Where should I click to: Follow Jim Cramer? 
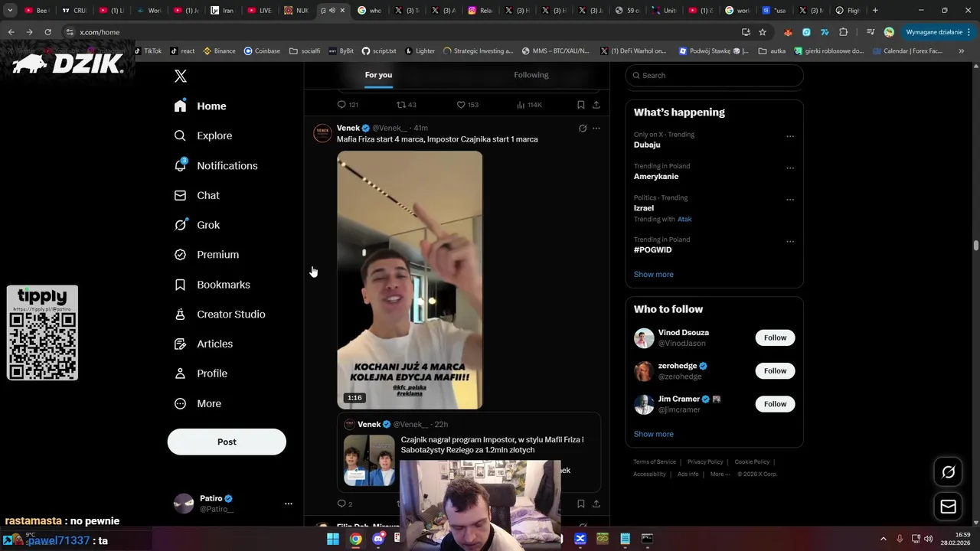pyautogui.click(x=775, y=403)
